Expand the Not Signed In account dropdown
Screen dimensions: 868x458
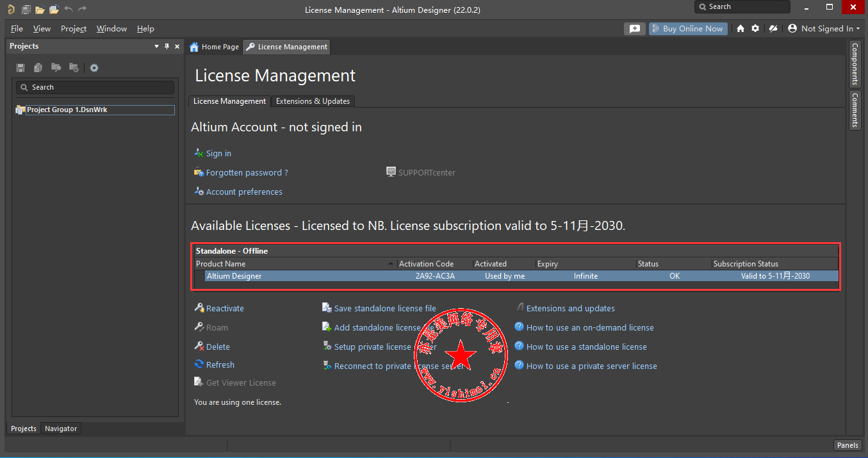tap(858, 29)
